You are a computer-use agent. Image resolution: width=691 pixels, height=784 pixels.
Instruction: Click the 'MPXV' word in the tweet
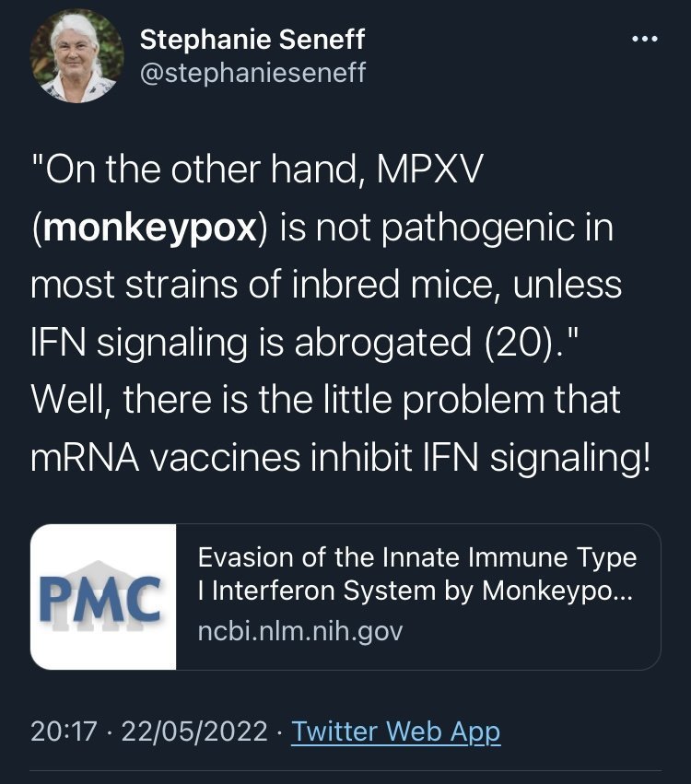(x=429, y=169)
